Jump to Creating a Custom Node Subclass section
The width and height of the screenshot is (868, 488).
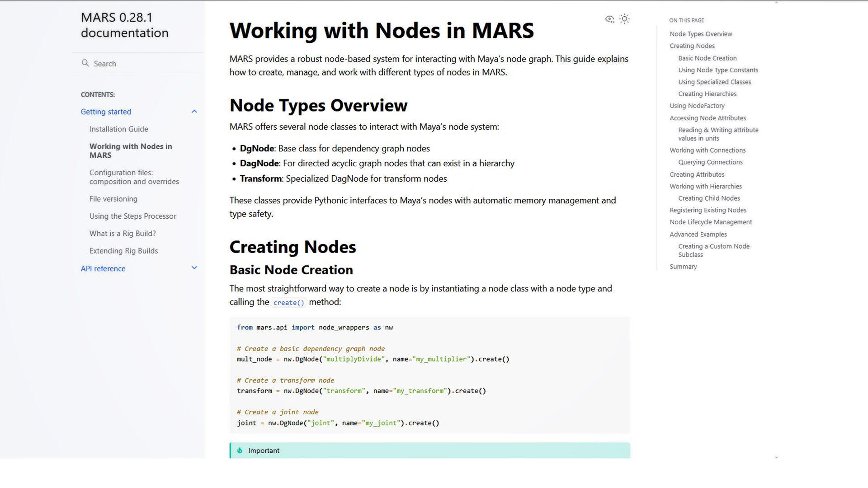pos(714,250)
